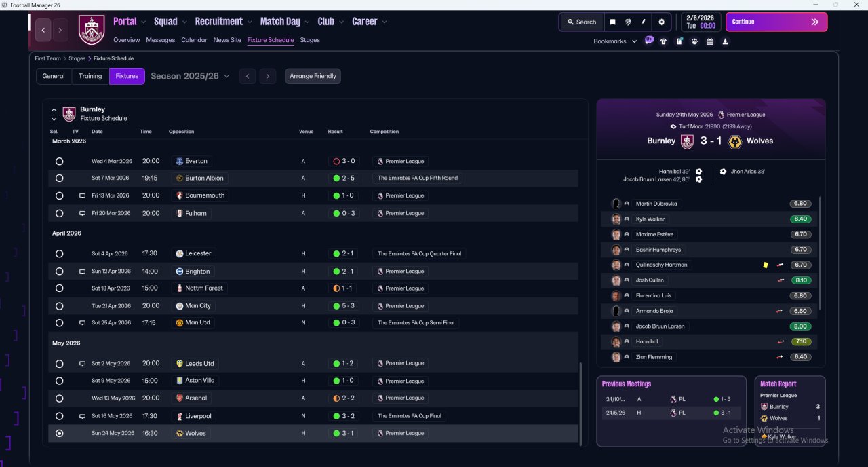Viewport: 868px width, 467px height.
Task: Click the substitution icon beside Armando Broja
Action: tap(779, 312)
